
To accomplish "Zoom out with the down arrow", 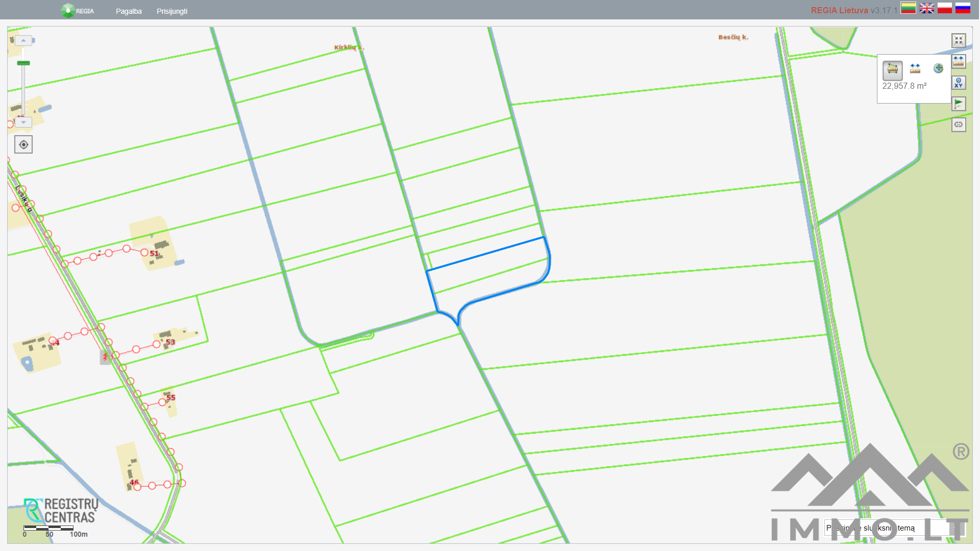I will tap(23, 122).
